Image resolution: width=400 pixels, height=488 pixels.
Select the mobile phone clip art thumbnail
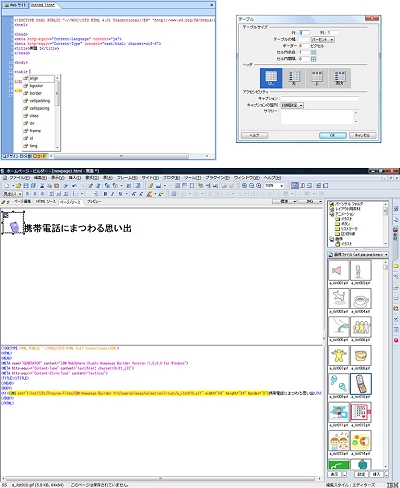pyautogui.click(x=361, y=384)
